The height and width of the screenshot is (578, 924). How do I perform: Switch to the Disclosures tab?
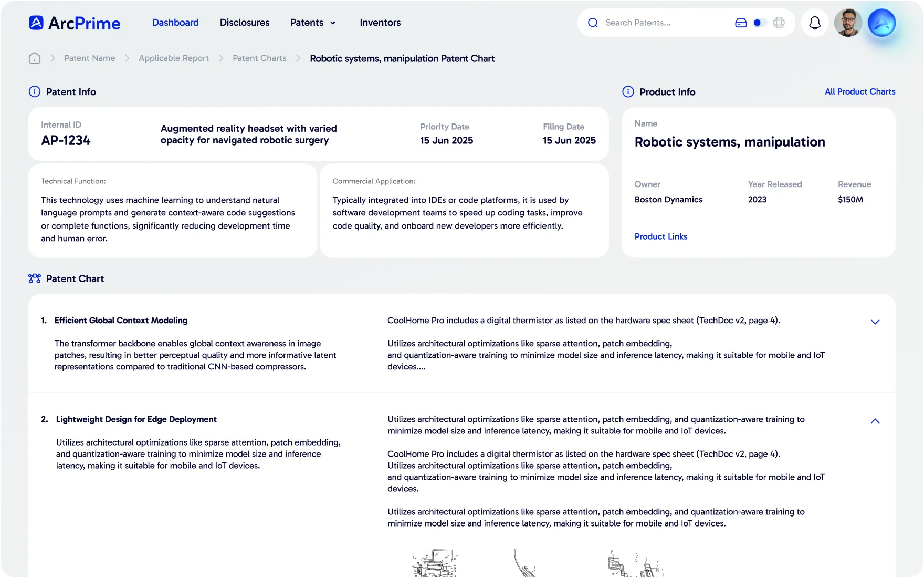click(244, 23)
